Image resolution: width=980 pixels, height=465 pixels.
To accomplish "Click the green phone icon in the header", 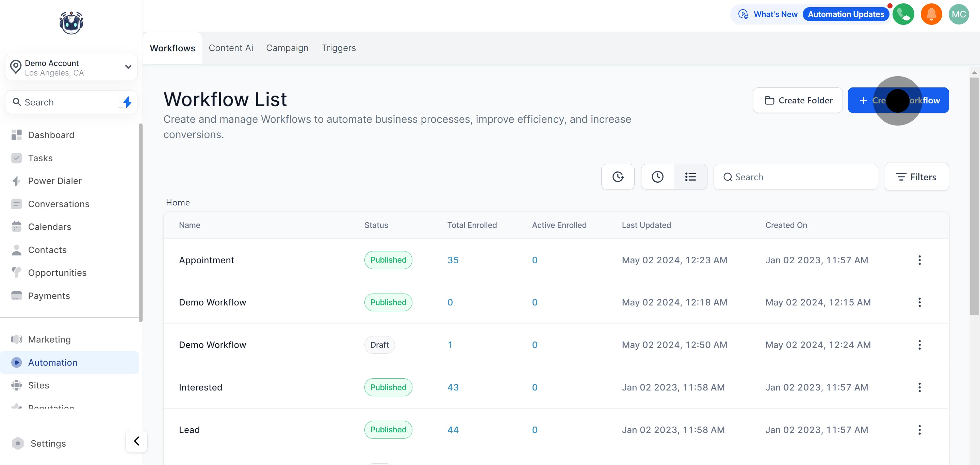I will click(x=903, y=14).
